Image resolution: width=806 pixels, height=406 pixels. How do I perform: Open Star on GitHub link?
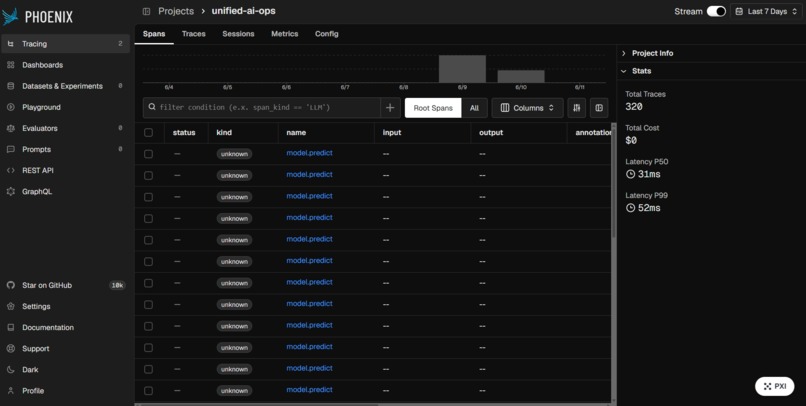(47, 285)
